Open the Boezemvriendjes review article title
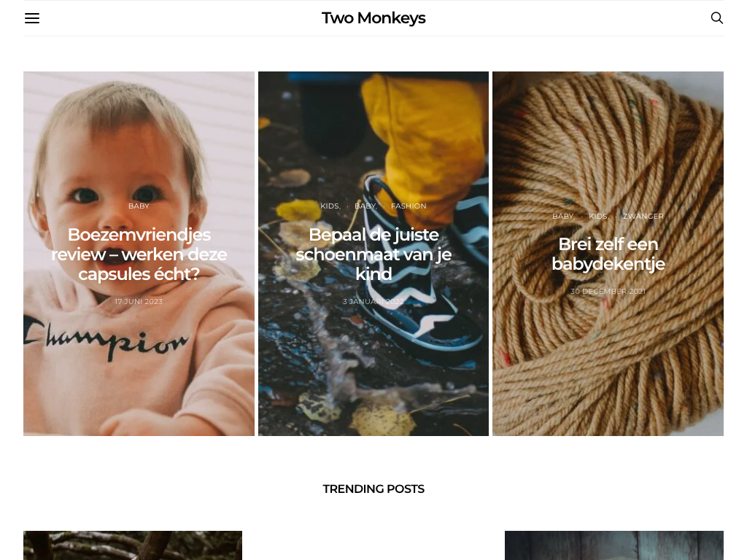This screenshot has height=560, width=747. [x=139, y=254]
